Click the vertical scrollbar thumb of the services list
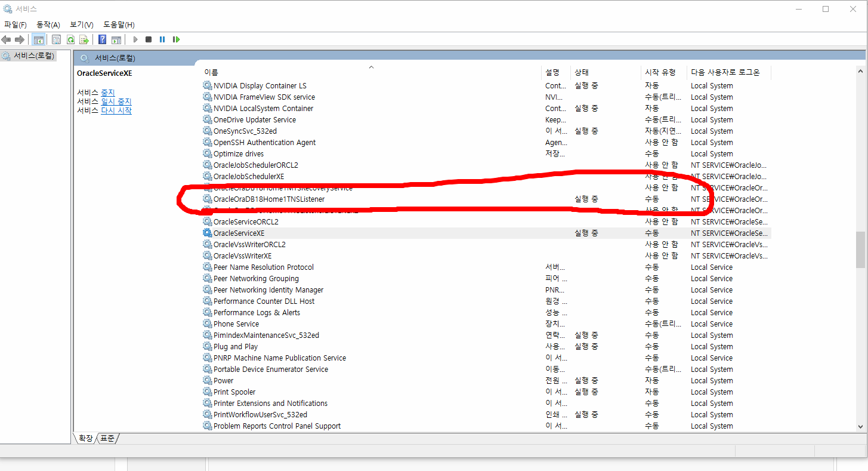 pos(860,250)
